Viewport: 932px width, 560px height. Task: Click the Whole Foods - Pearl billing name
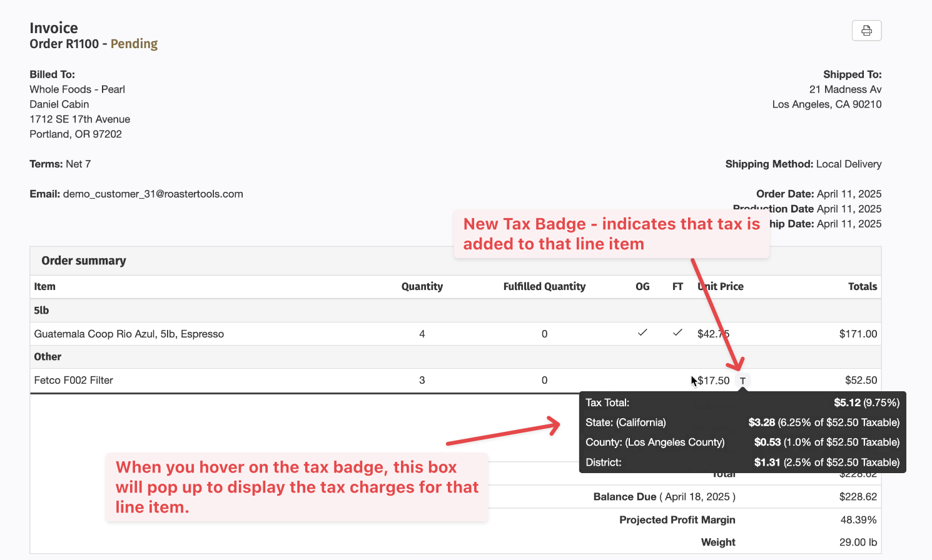tap(77, 89)
